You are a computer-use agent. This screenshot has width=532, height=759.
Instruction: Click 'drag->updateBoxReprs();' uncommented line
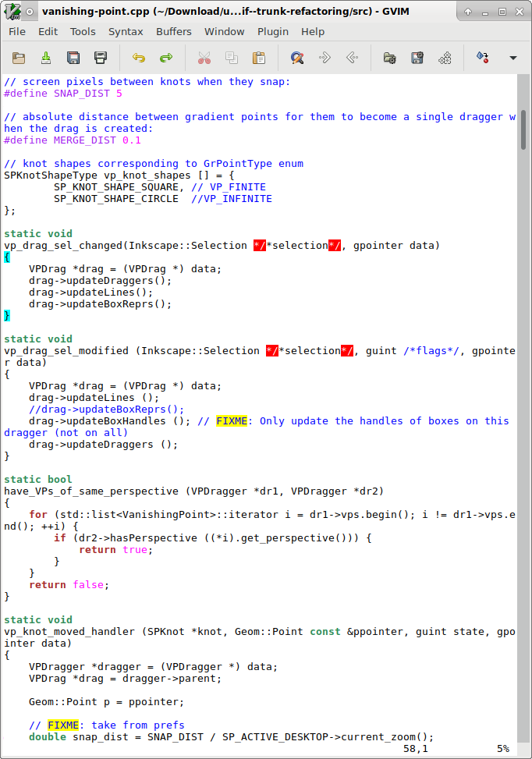[x=100, y=304]
